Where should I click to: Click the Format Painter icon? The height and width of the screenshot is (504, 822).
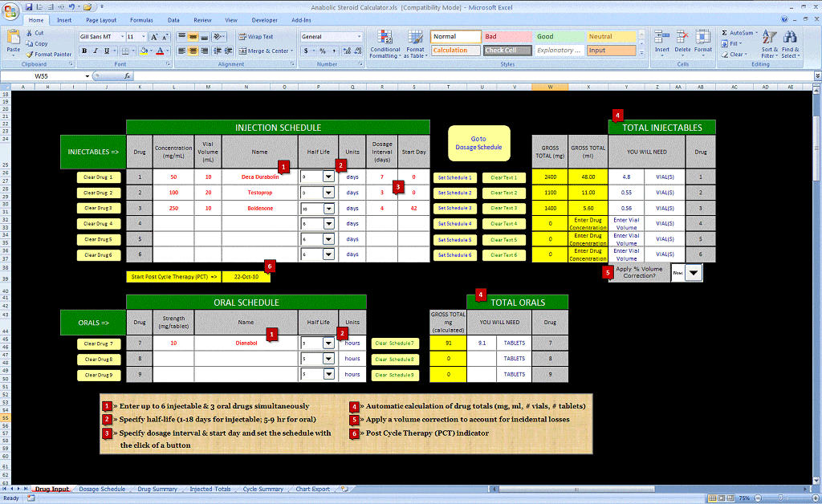click(30, 54)
